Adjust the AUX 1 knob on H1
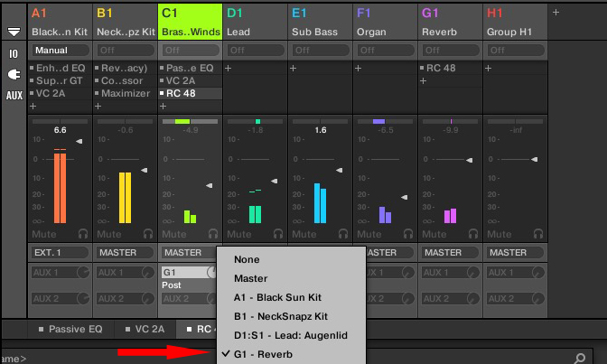The height and width of the screenshot is (364, 607). (x=538, y=273)
